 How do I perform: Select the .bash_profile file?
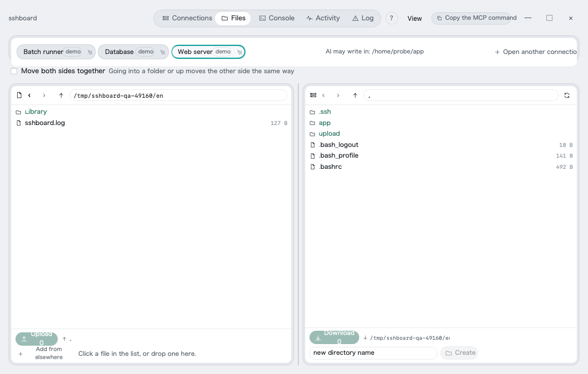[440, 155]
